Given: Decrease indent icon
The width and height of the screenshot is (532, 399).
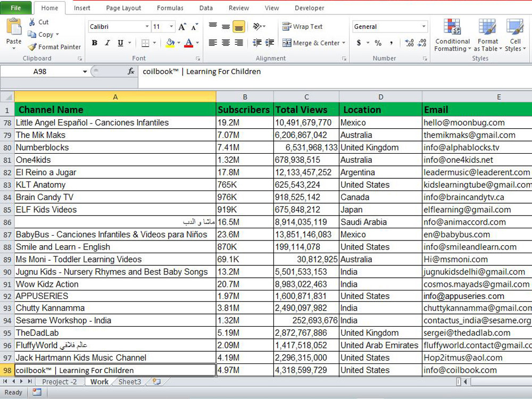Looking at the screenshot, I should [x=257, y=43].
